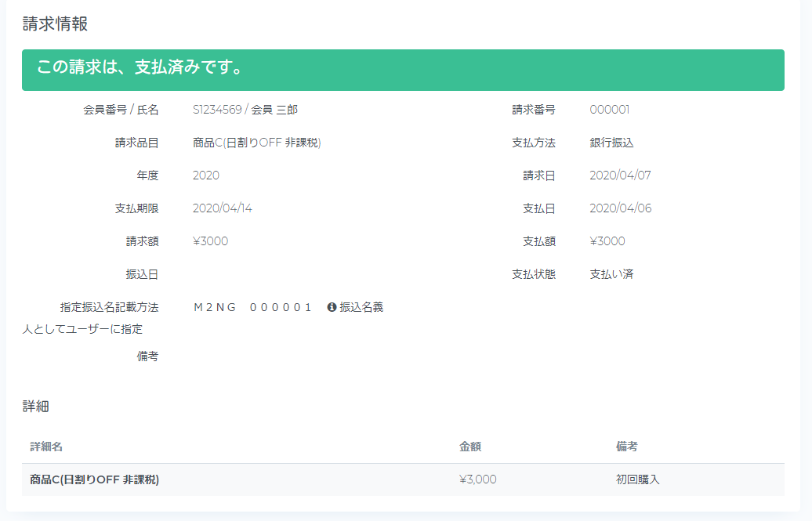This screenshot has width=812, height=521.
Task: Click the info icon beside 振込名義
Action: [x=332, y=307]
